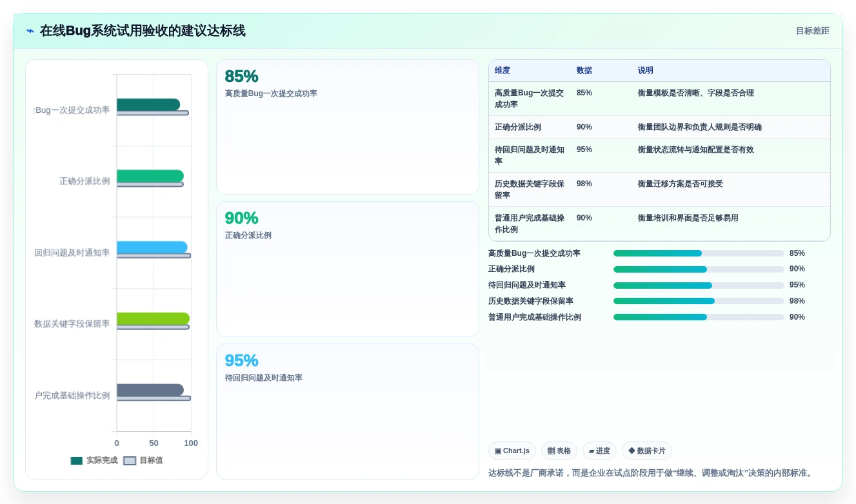Click the 90% data card value

pyautogui.click(x=241, y=218)
